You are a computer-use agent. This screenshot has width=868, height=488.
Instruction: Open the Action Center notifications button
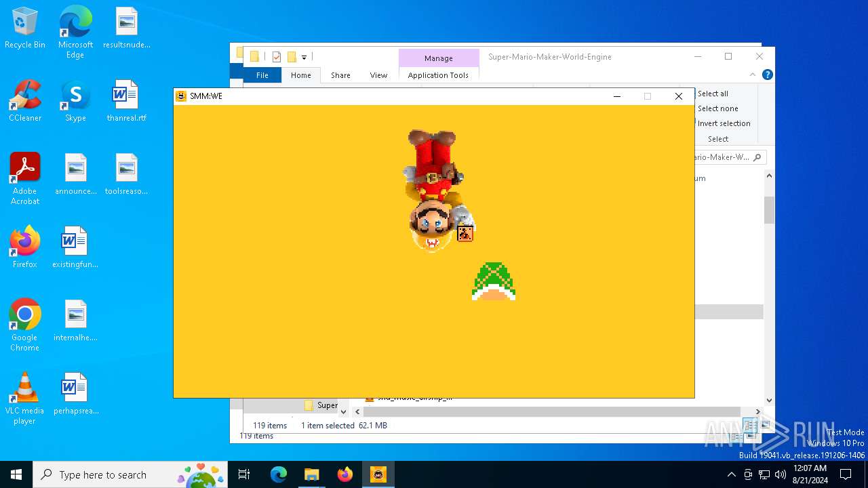pyautogui.click(x=846, y=474)
